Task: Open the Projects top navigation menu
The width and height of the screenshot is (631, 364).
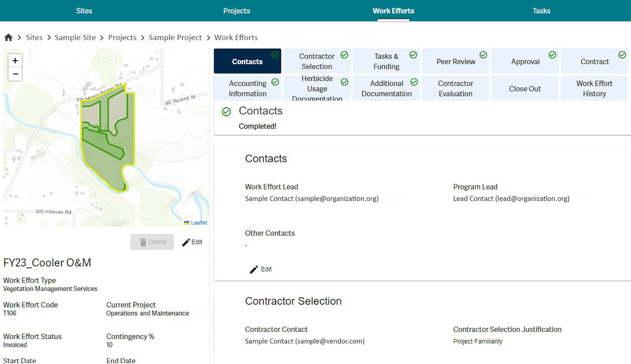Action: [236, 11]
